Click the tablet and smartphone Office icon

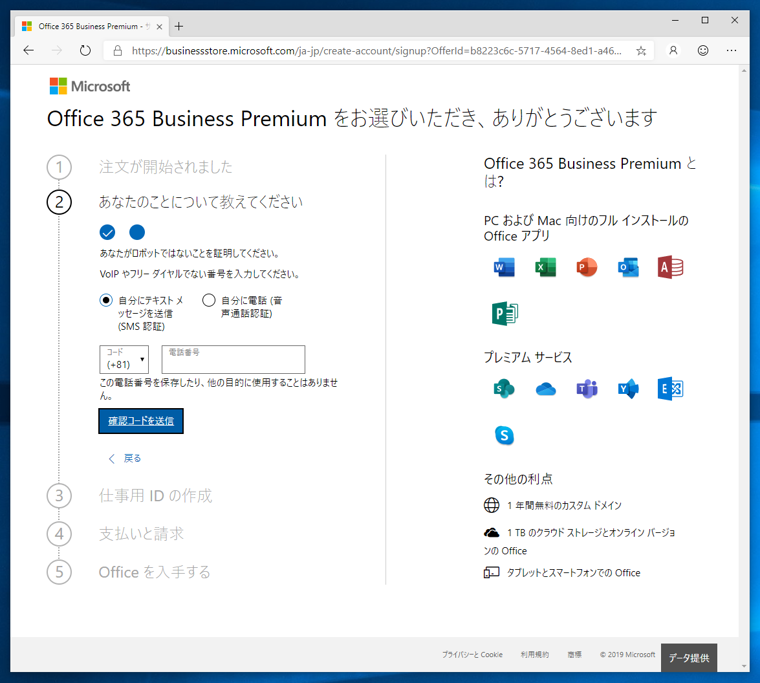point(491,572)
